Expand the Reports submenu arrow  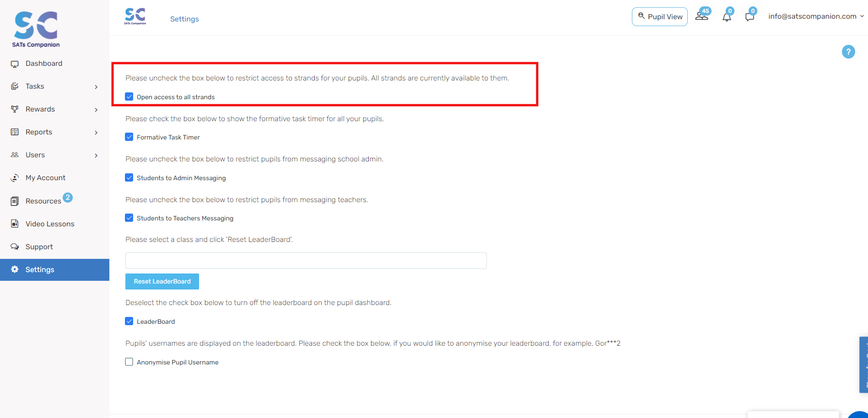tap(96, 133)
